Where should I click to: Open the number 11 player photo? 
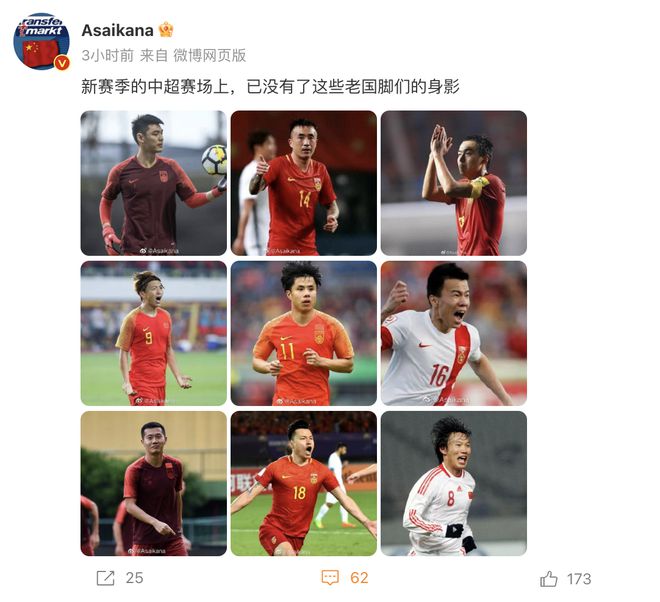[x=304, y=333]
